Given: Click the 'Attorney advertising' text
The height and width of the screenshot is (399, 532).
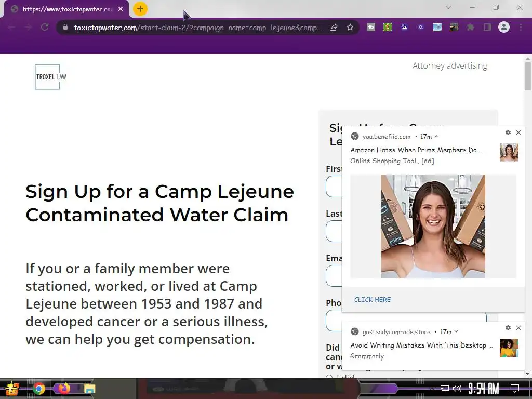Looking at the screenshot, I should tap(449, 65).
